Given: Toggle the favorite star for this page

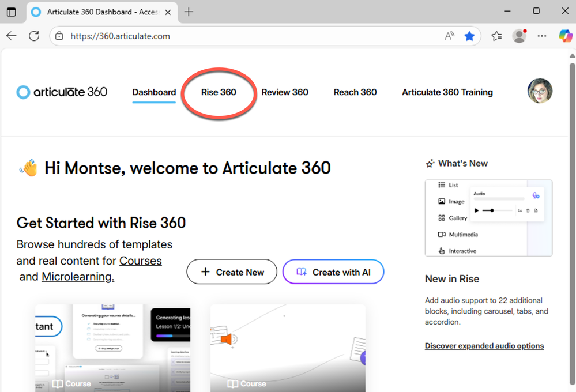Looking at the screenshot, I should click(x=469, y=36).
